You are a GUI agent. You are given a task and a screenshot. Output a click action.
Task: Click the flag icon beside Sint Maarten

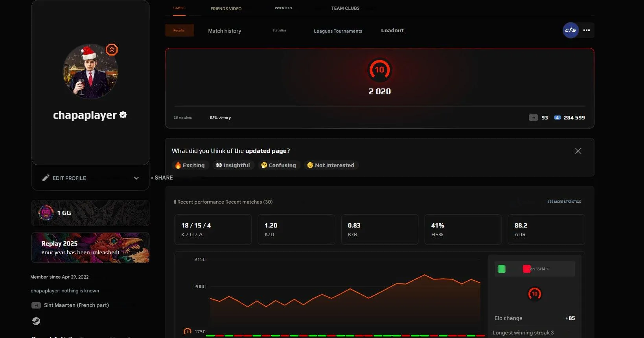36,305
